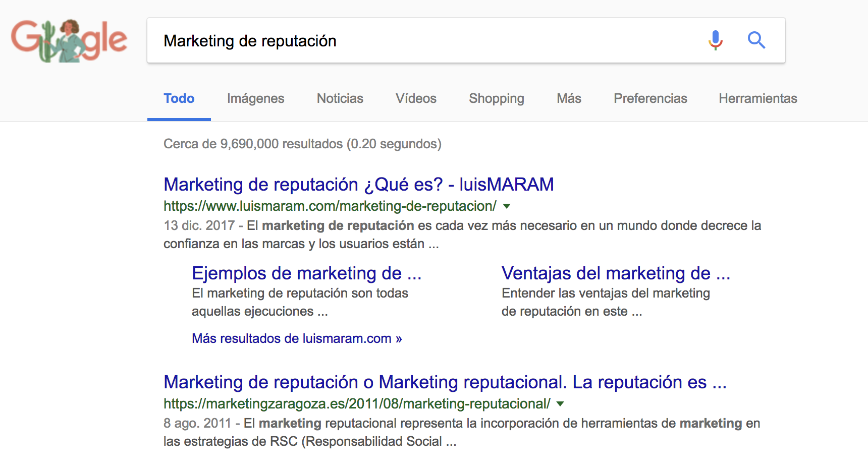This screenshot has width=868, height=469.
Task: Click the blue magnifying glass search icon
Action: tap(756, 40)
